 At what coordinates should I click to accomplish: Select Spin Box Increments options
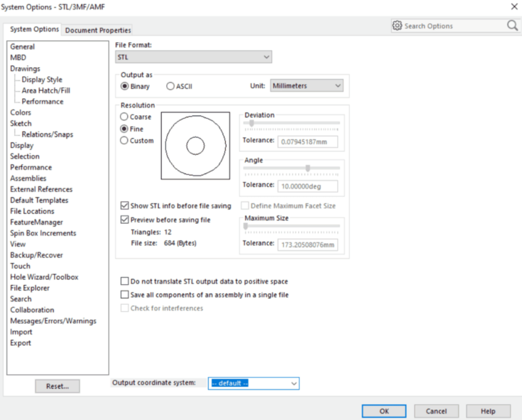tap(43, 233)
